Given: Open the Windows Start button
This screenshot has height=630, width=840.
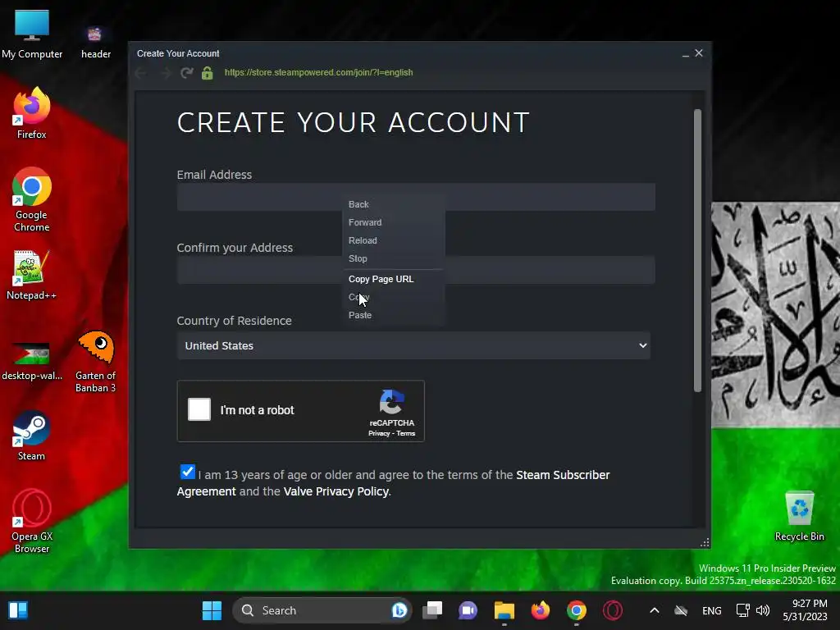Looking at the screenshot, I should coord(212,610).
